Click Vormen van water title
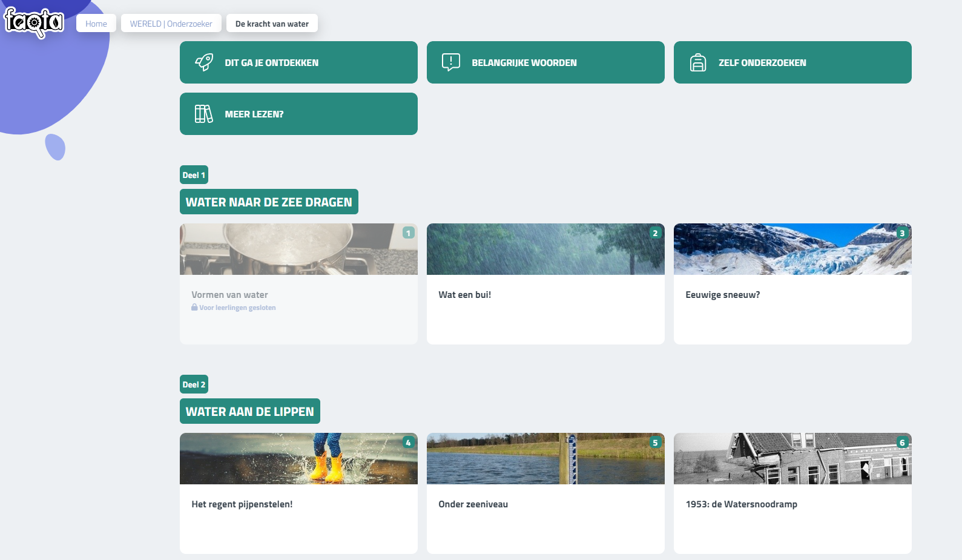This screenshot has height=560, width=962. tap(229, 295)
